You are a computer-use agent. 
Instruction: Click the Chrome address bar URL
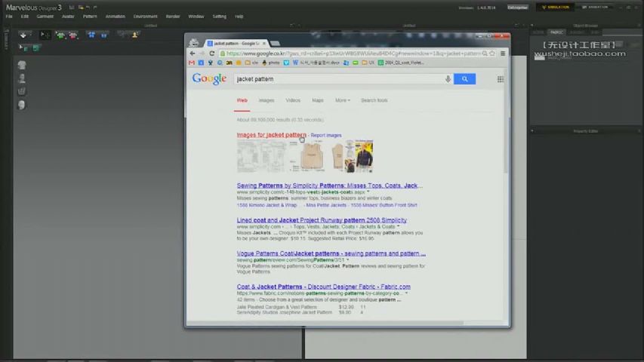(353, 54)
